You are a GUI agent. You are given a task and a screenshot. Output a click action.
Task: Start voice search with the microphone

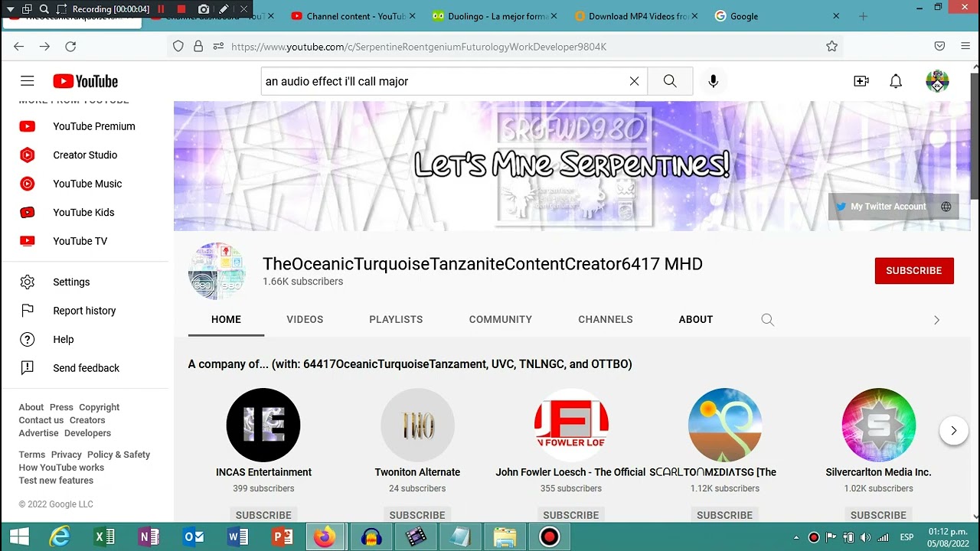point(713,81)
